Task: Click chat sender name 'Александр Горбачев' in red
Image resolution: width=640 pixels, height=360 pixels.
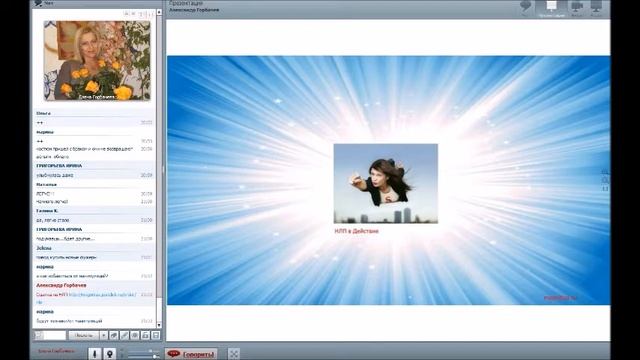Action: pyautogui.click(x=61, y=285)
